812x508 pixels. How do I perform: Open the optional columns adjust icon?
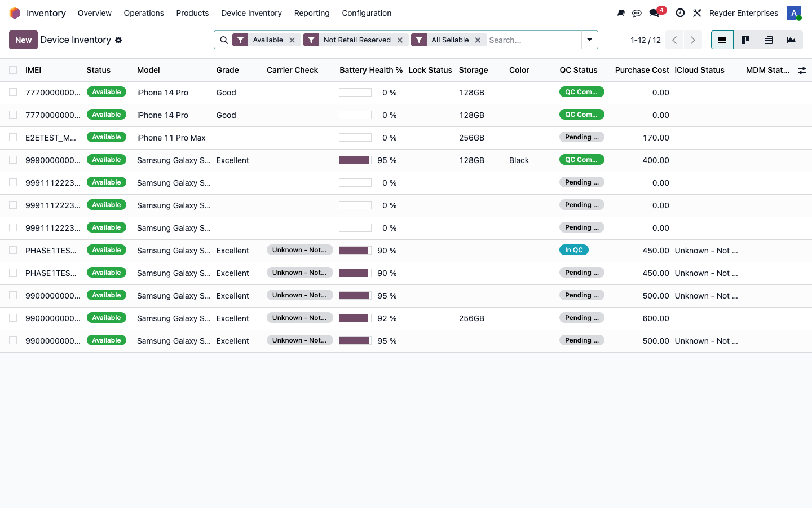coord(802,71)
